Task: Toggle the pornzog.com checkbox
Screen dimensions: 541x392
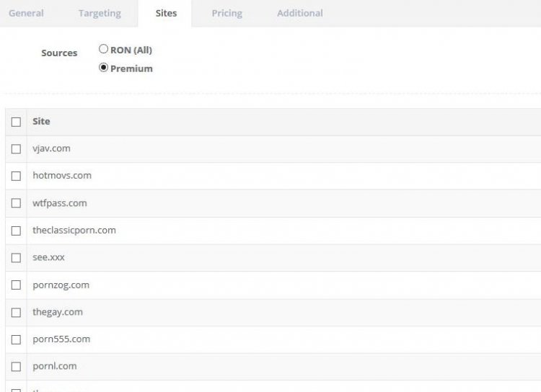Action: [16, 285]
